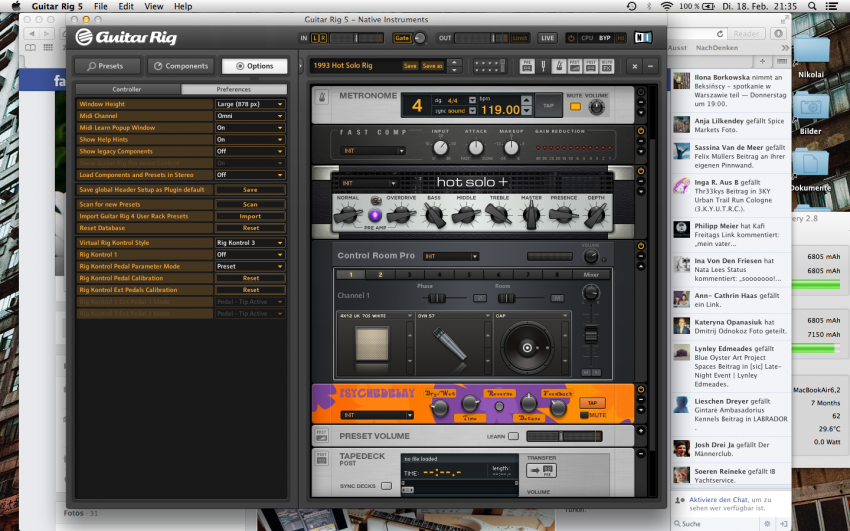Toggle left input channel L
The width and height of the screenshot is (850, 531).
(x=314, y=38)
